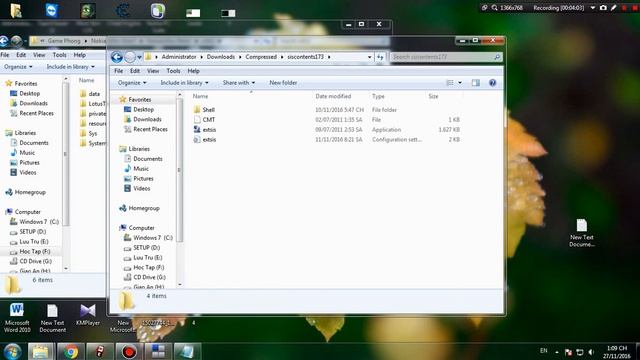Image resolution: width=640 pixels, height=360 pixels.
Task: Open Include in library in back window
Action: click(70, 67)
